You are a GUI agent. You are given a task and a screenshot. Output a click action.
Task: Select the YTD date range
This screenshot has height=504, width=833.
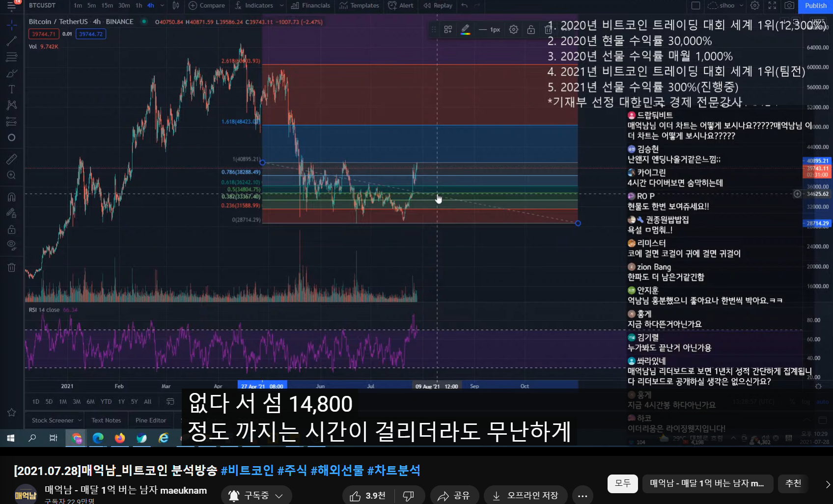[x=106, y=401]
